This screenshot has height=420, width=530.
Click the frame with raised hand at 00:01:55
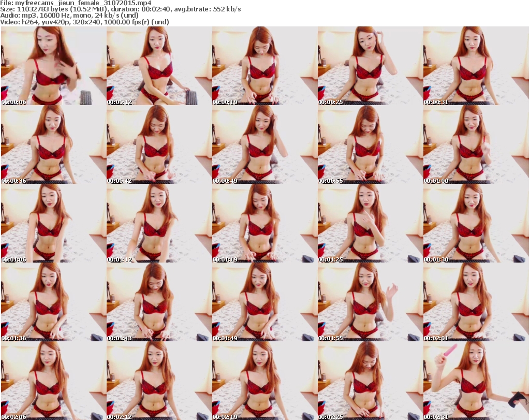(370, 302)
